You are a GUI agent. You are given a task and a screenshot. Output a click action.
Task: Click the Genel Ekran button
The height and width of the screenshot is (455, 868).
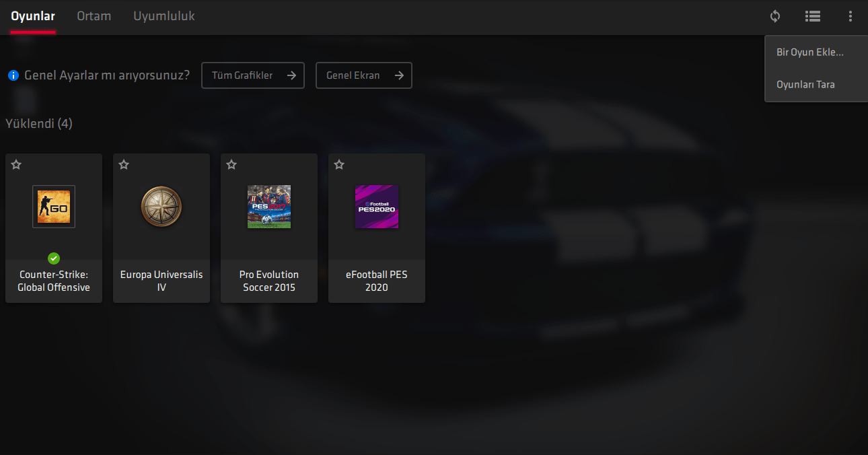[x=364, y=75]
